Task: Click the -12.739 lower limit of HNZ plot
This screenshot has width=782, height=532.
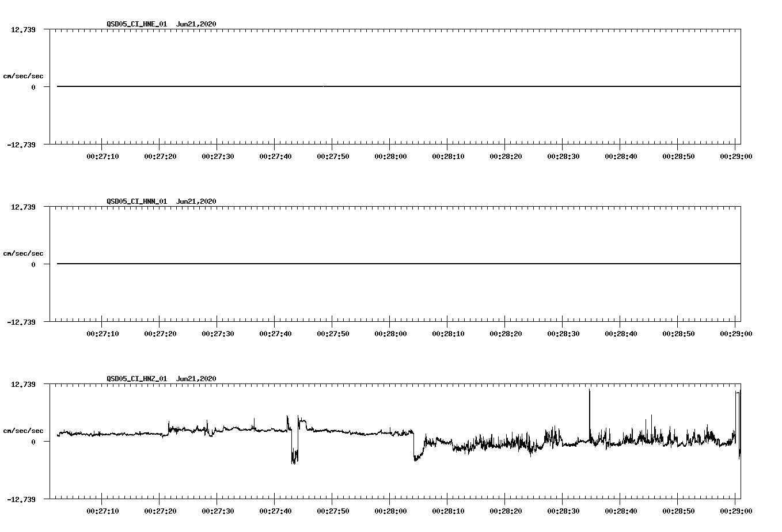Action: tap(21, 499)
